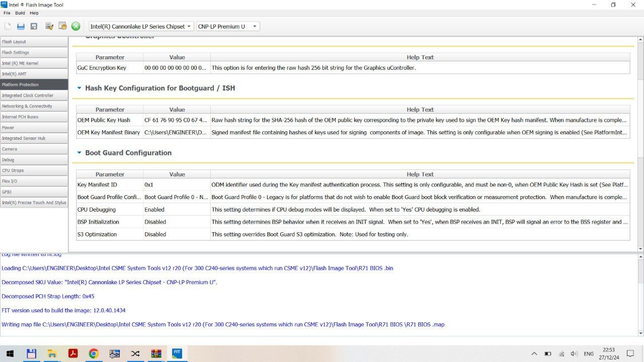Select the OEM Key Manifest Binary parameter cell
Screen dimensions: 644x362
click(x=110, y=133)
